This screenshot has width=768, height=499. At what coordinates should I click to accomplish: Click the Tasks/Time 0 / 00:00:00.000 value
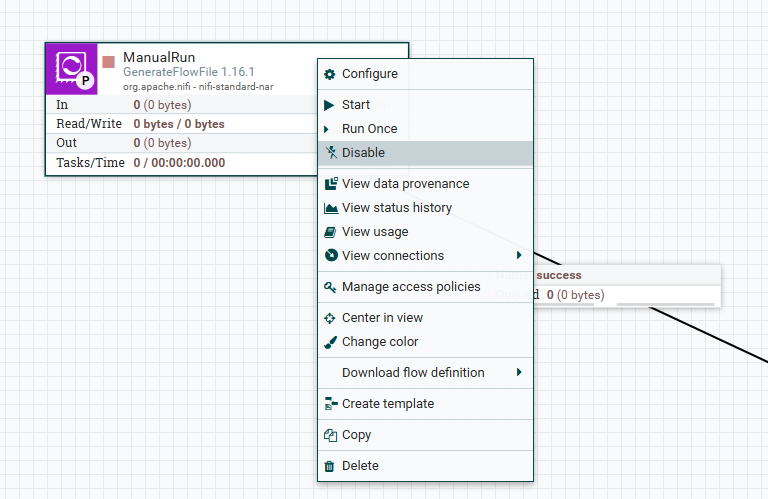[x=179, y=163]
